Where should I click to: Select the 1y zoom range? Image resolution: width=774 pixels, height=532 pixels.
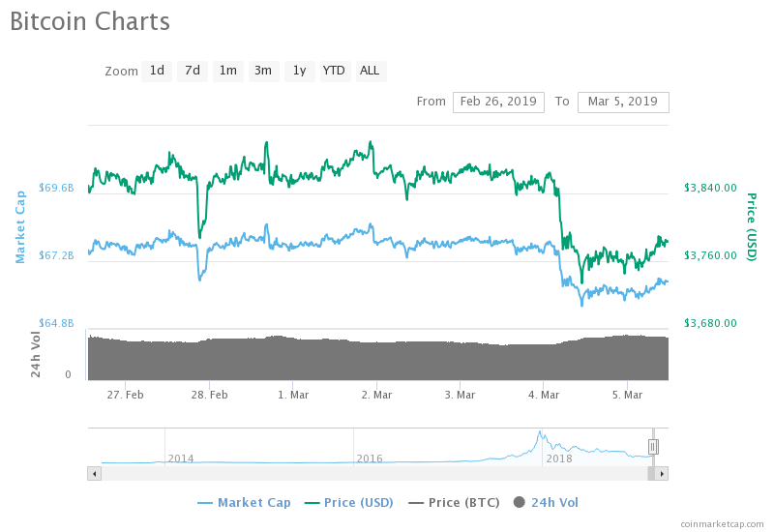[x=299, y=71]
